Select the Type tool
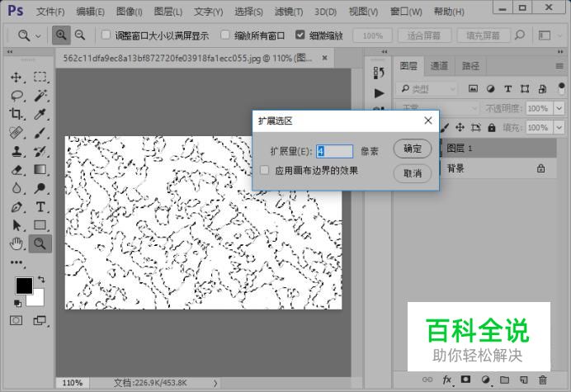This screenshot has width=571, height=392. coord(40,207)
